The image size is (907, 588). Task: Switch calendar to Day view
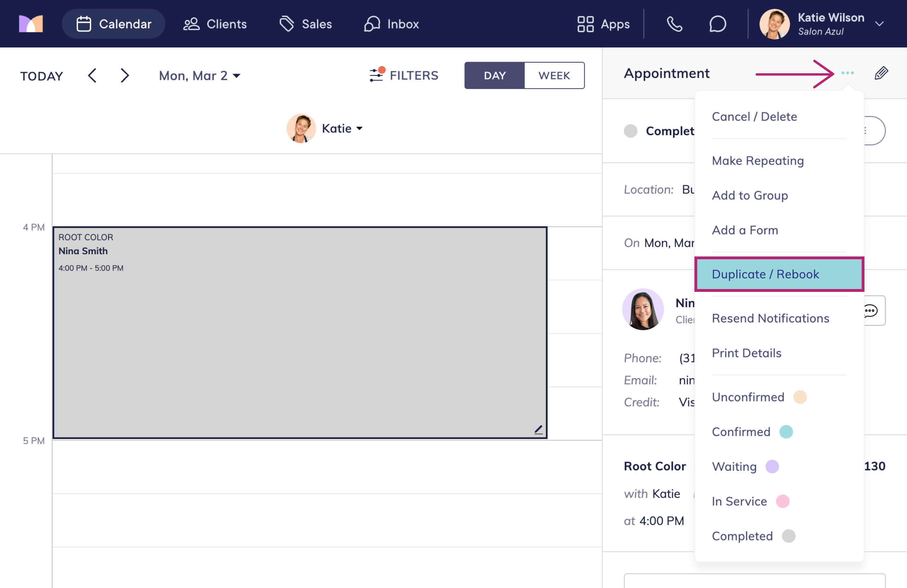pyautogui.click(x=494, y=75)
